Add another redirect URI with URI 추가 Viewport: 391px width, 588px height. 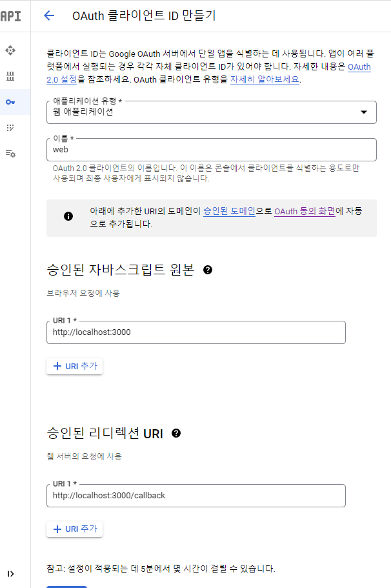[x=75, y=529]
